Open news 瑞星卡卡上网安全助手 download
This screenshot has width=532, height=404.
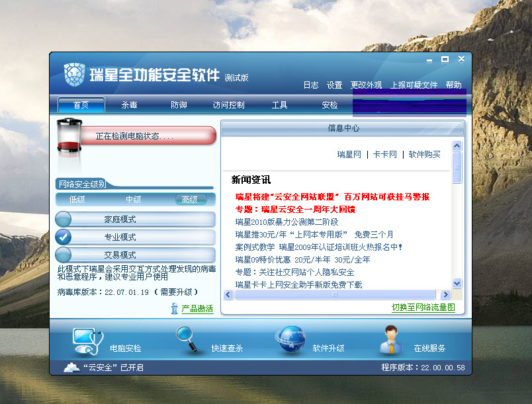tap(298, 285)
